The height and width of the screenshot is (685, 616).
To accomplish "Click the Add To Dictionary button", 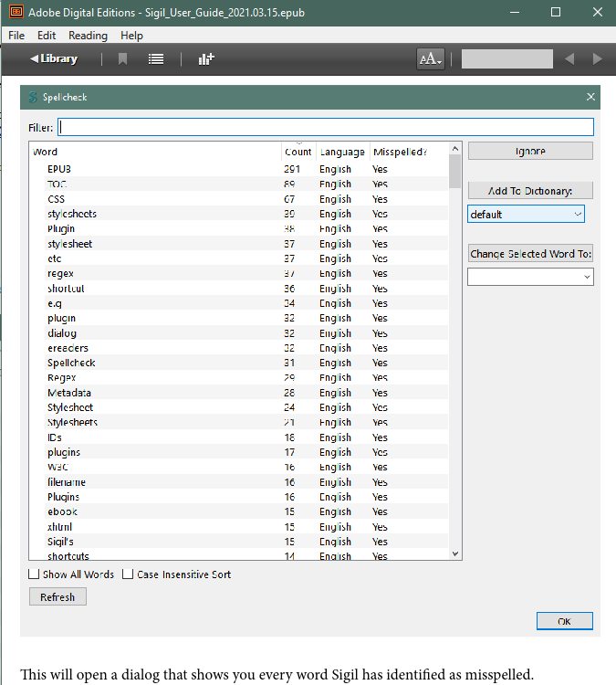I will tap(530, 191).
